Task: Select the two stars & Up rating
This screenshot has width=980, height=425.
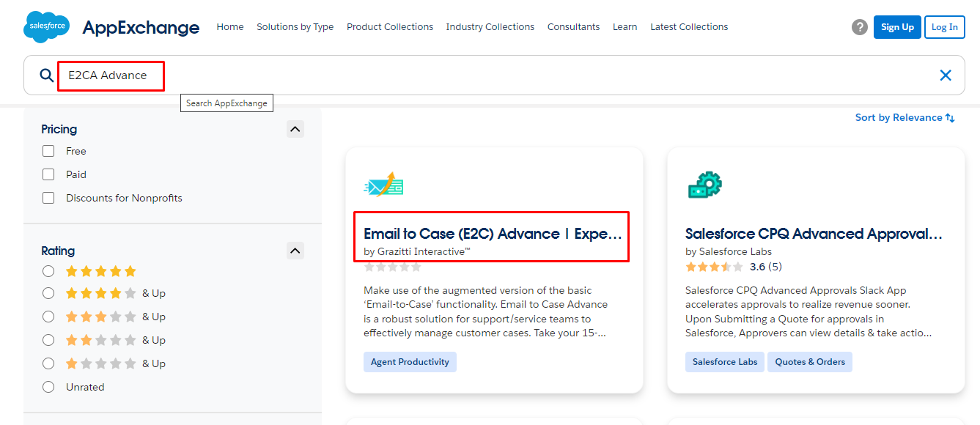Action: [x=48, y=340]
